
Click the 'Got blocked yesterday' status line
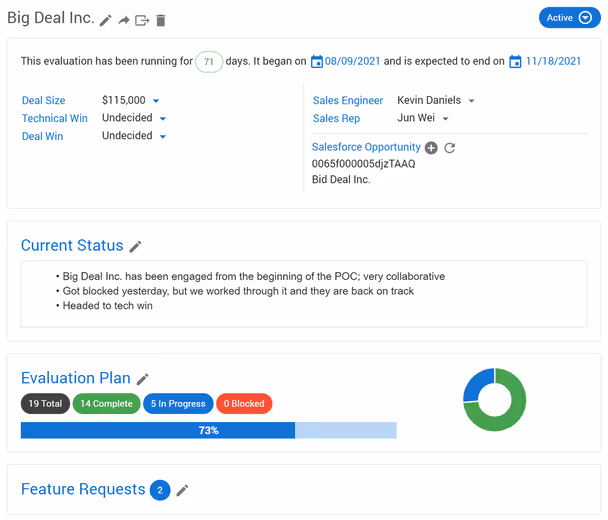pos(238,291)
